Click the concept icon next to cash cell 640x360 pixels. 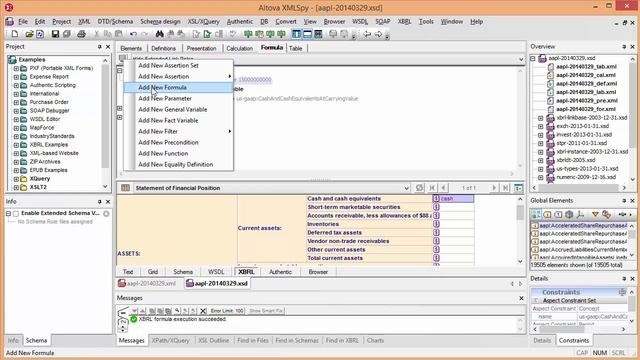point(436,199)
